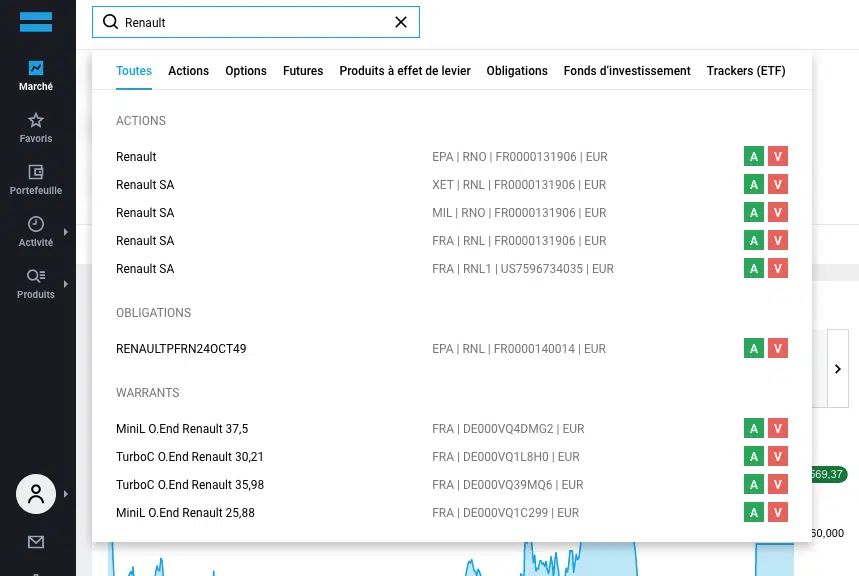This screenshot has width=859, height=576.
Task: Click the hamburger menu logo icon
Action: [36, 22]
